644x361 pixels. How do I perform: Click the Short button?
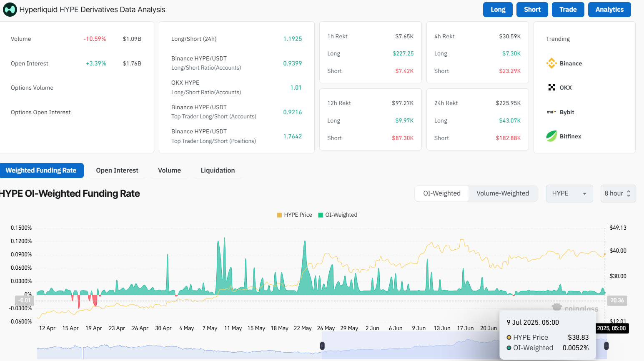pyautogui.click(x=532, y=10)
